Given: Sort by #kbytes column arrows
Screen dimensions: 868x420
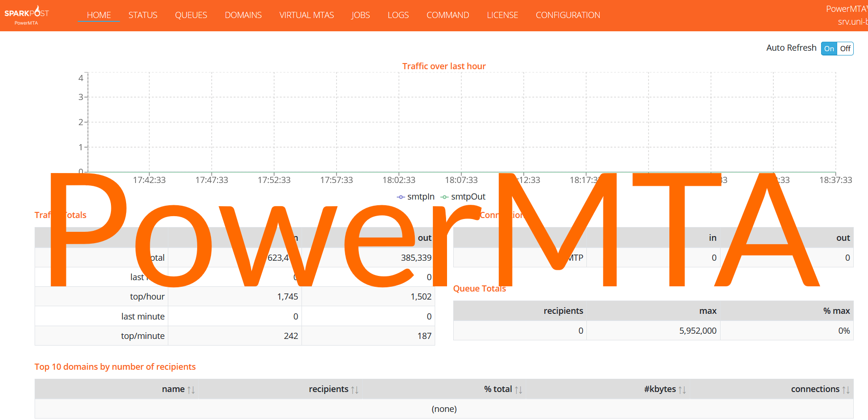Looking at the screenshot, I should pos(682,390).
